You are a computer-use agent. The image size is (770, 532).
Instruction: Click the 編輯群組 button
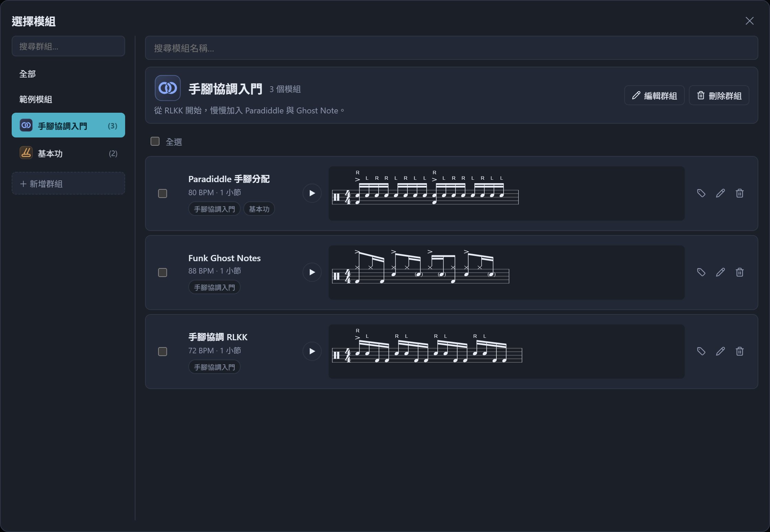click(x=654, y=95)
